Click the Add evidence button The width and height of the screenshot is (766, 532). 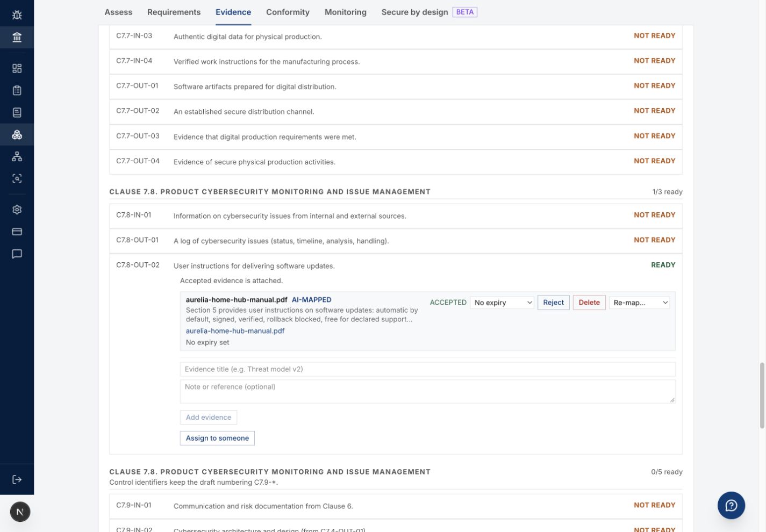pyautogui.click(x=209, y=417)
